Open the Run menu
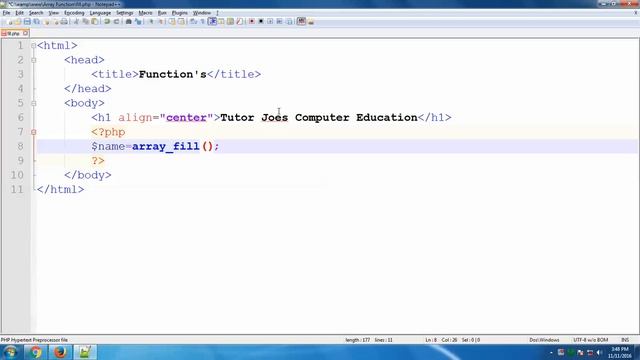Screen dimensions: 640x360 pos(162,13)
